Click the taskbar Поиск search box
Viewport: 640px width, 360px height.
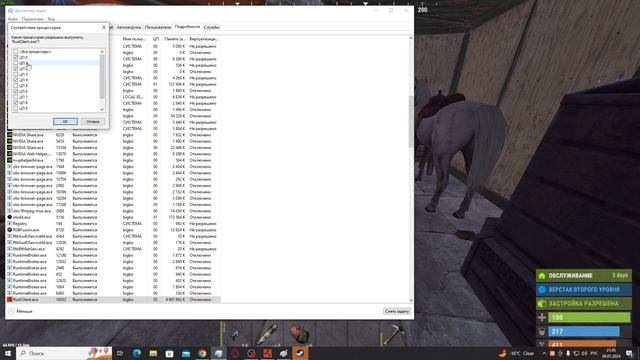[x=64, y=353]
